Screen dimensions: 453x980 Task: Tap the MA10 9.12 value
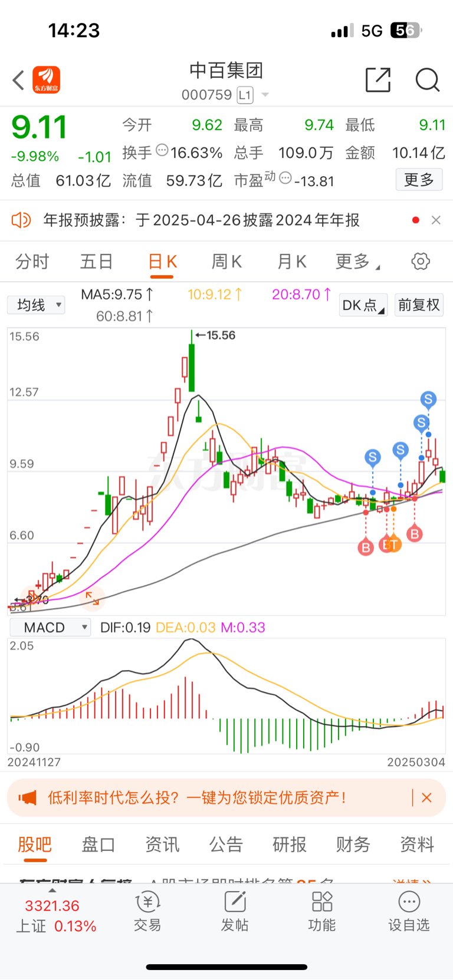click(215, 294)
